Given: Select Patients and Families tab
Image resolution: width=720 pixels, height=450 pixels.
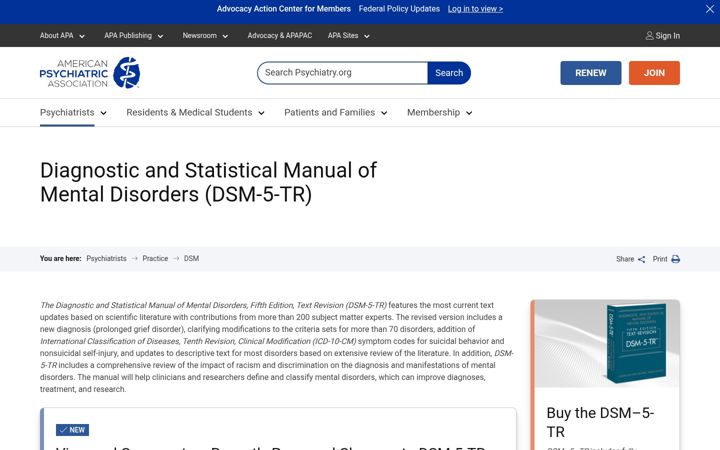Looking at the screenshot, I should coord(329,112).
